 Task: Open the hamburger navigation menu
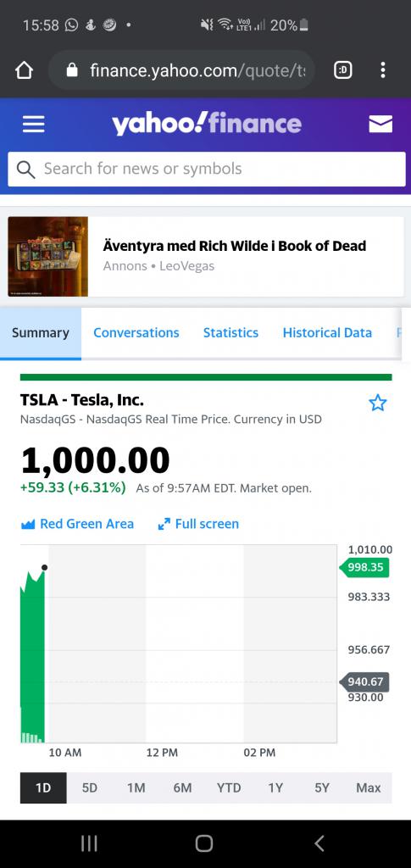[x=33, y=124]
